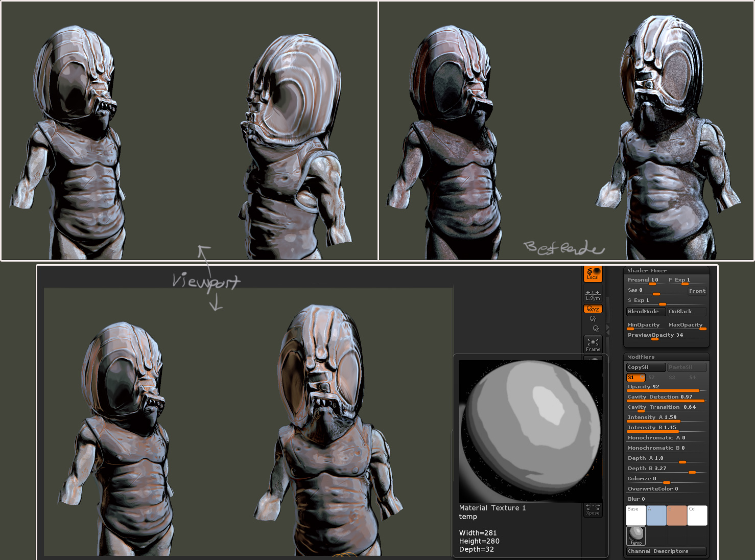Viewport: 755px width, 560px height.
Task: Adjust the MaxOpacity slider
Action: pyautogui.click(x=687, y=325)
